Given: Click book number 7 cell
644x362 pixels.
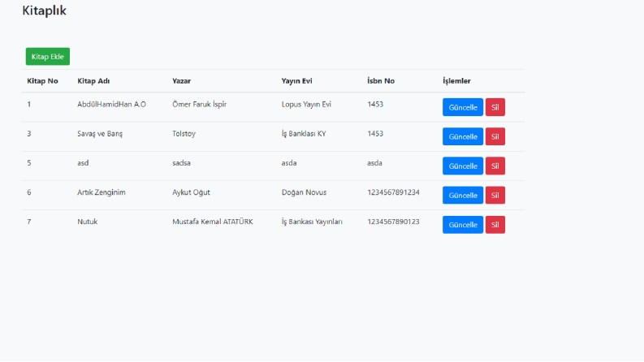Looking at the screenshot, I should click(x=28, y=222).
